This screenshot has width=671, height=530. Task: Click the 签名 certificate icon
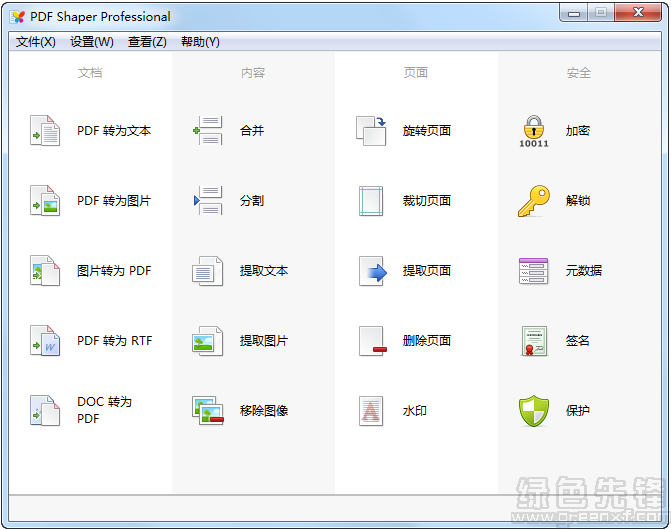coord(534,341)
